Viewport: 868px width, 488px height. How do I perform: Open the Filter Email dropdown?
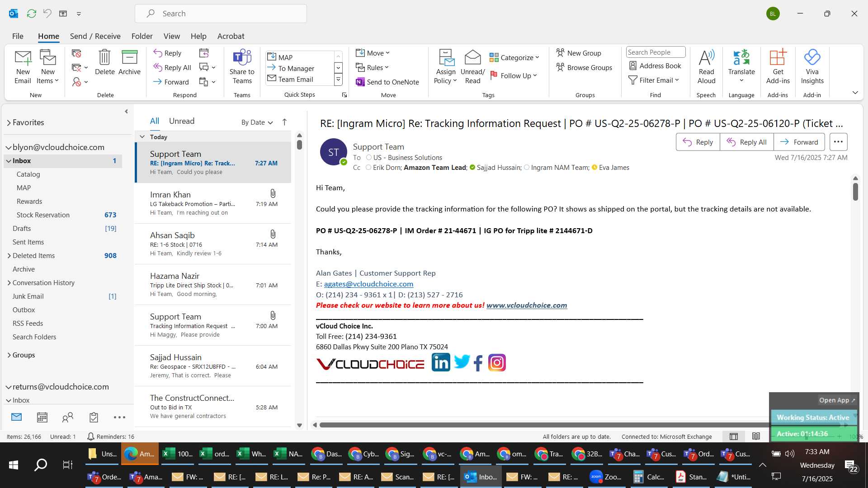pos(654,80)
